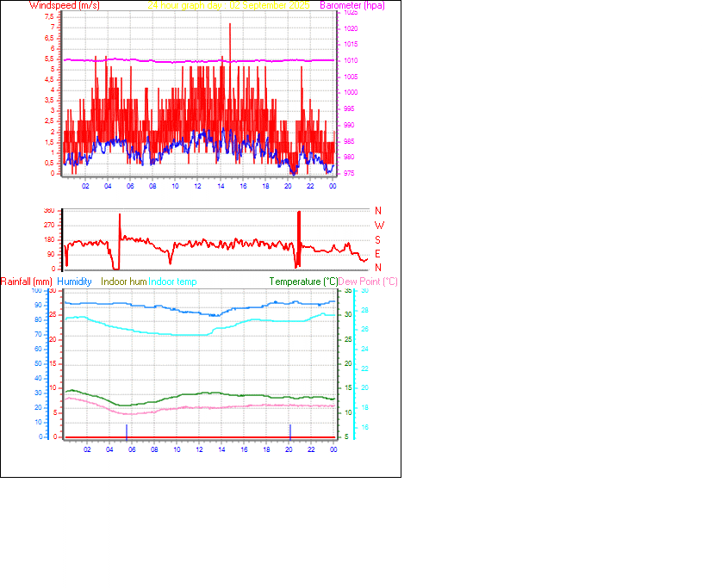
Task: Click "270" on the wind direction axis
Action: tap(49, 225)
